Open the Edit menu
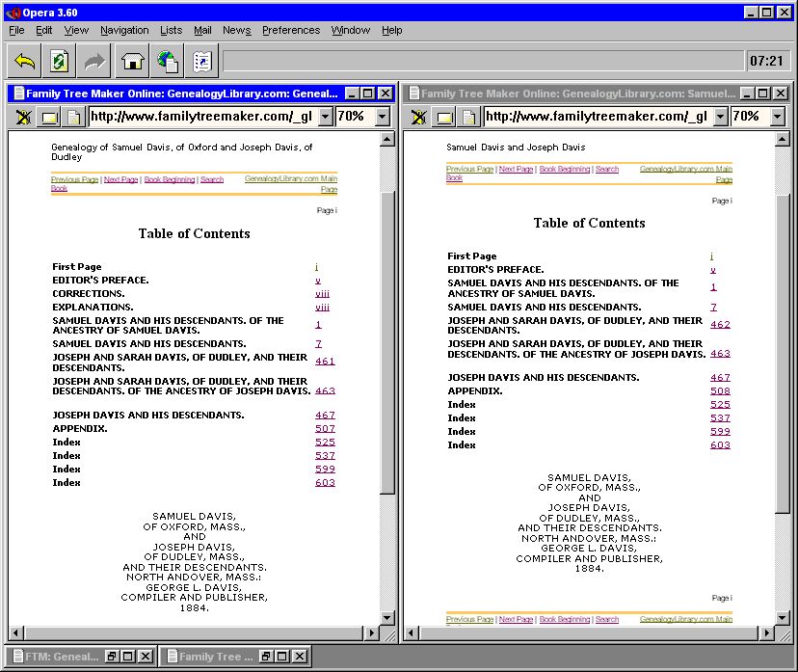798x672 pixels. coord(43,30)
